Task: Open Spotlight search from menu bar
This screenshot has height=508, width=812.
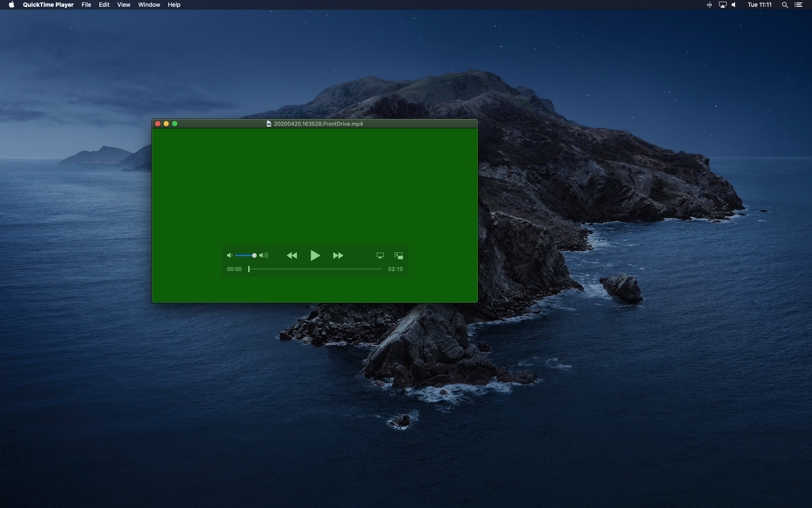Action: coord(785,5)
